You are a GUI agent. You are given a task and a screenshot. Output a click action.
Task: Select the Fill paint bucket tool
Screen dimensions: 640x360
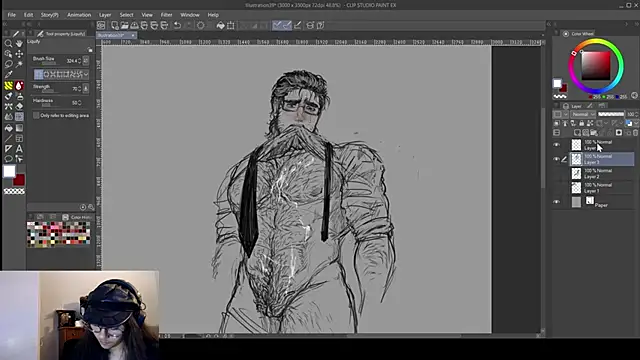click(x=8, y=128)
